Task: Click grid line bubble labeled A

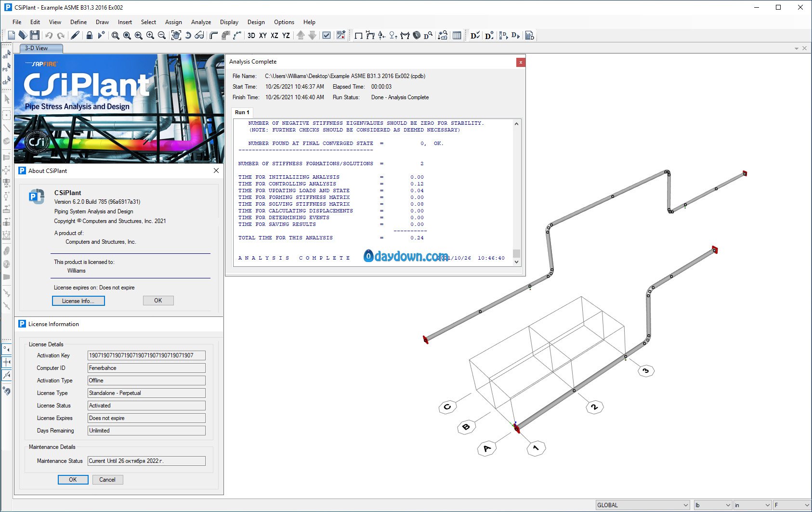Action: click(486, 448)
